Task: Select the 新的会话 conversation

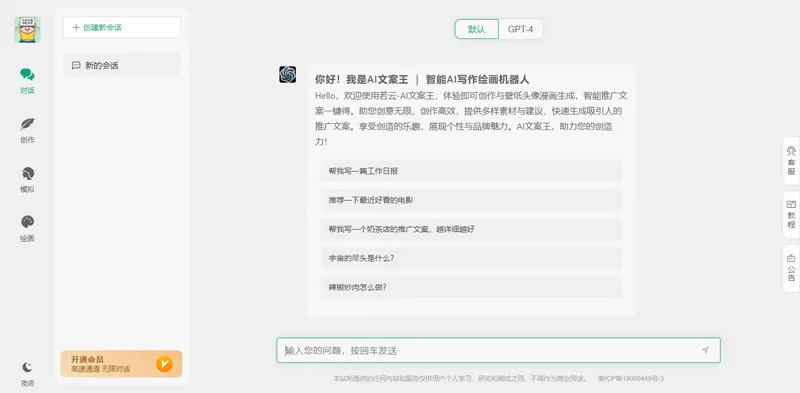Action: pyautogui.click(x=122, y=65)
